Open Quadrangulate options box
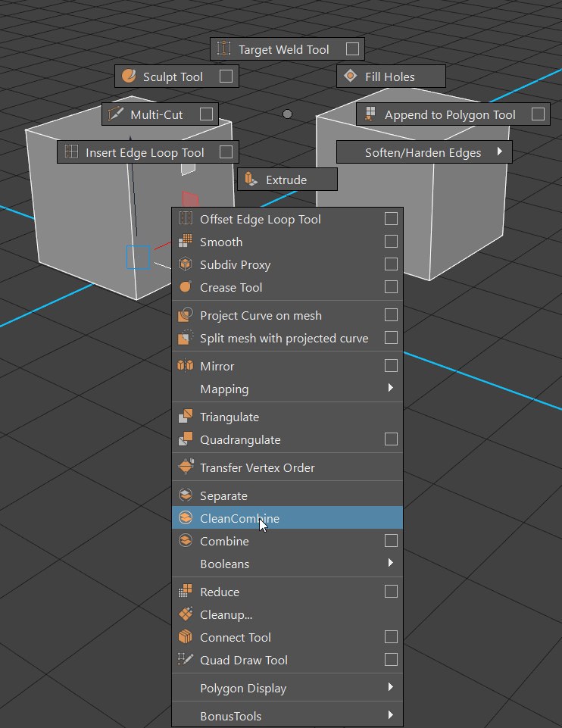 (391, 439)
